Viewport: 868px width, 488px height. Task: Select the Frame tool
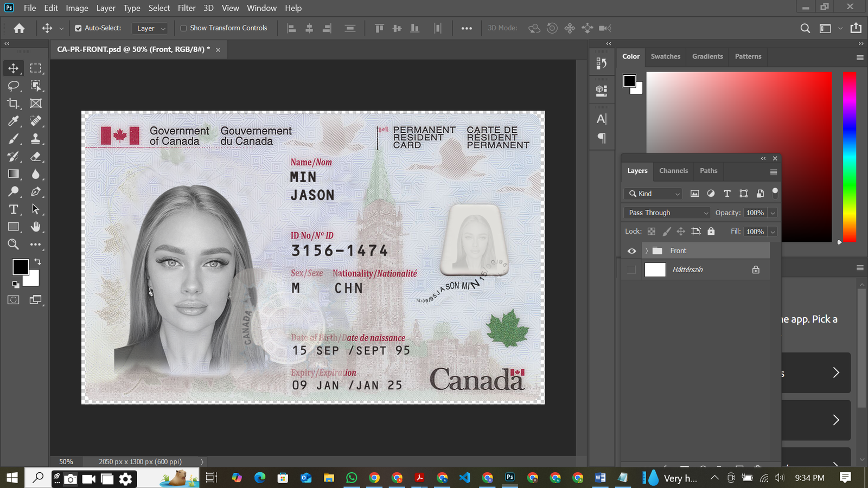click(x=36, y=103)
